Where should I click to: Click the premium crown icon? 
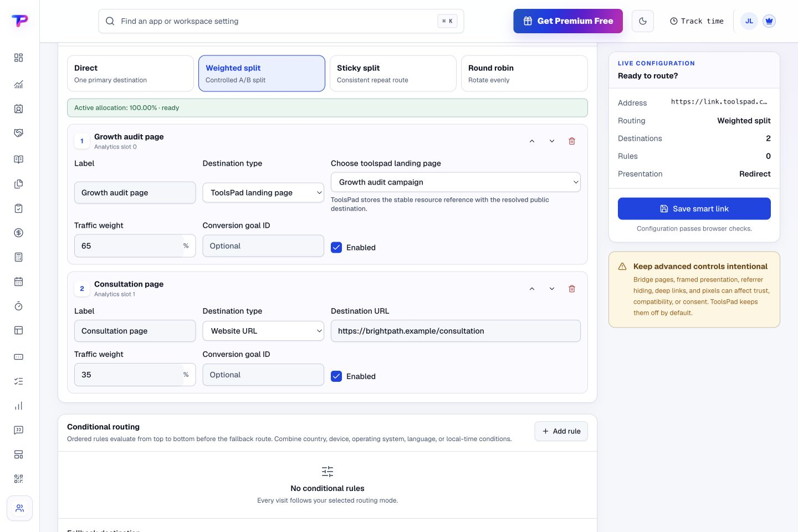click(769, 21)
